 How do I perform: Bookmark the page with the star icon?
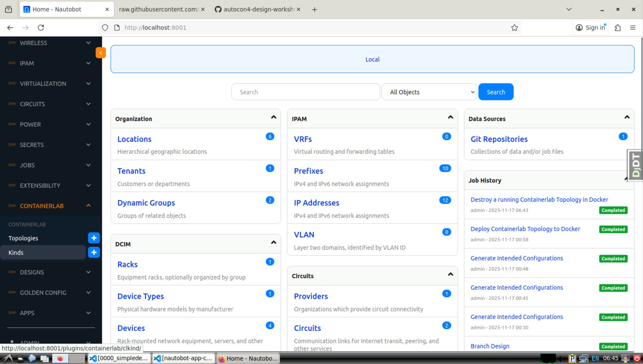[x=514, y=27]
